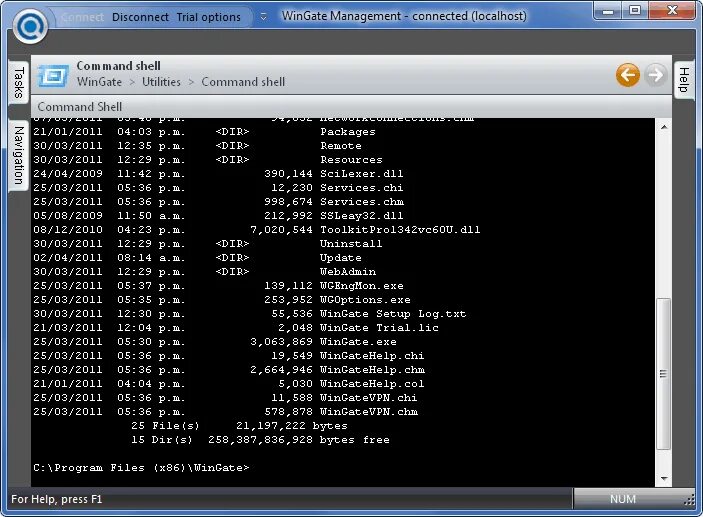Image resolution: width=703 pixels, height=517 pixels.
Task: Click the 25 File(s) summary line
Action: click(x=239, y=426)
